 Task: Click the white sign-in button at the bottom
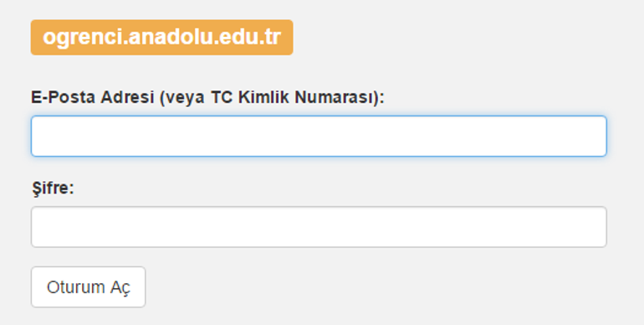[x=89, y=286]
